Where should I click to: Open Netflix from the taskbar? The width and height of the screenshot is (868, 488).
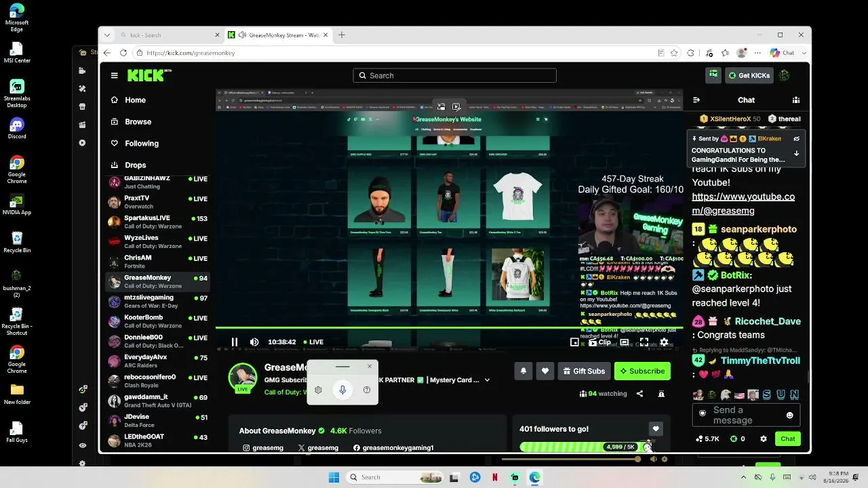pyautogui.click(x=495, y=477)
